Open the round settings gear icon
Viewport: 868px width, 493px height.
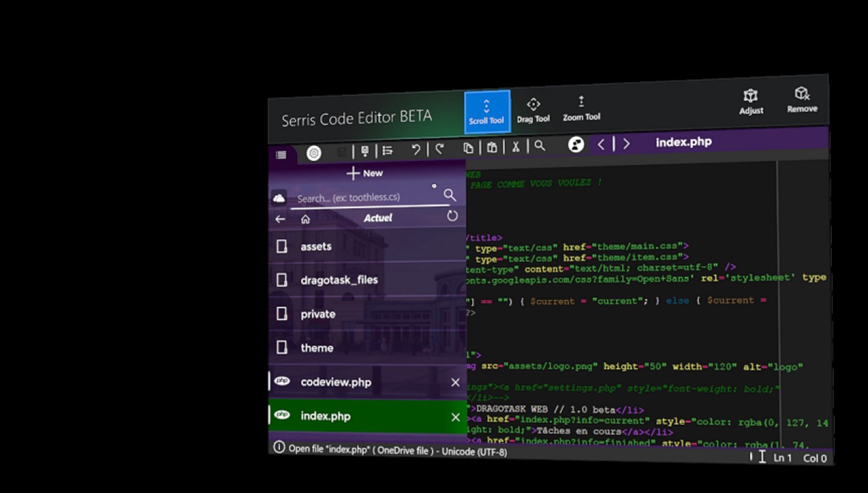click(314, 153)
